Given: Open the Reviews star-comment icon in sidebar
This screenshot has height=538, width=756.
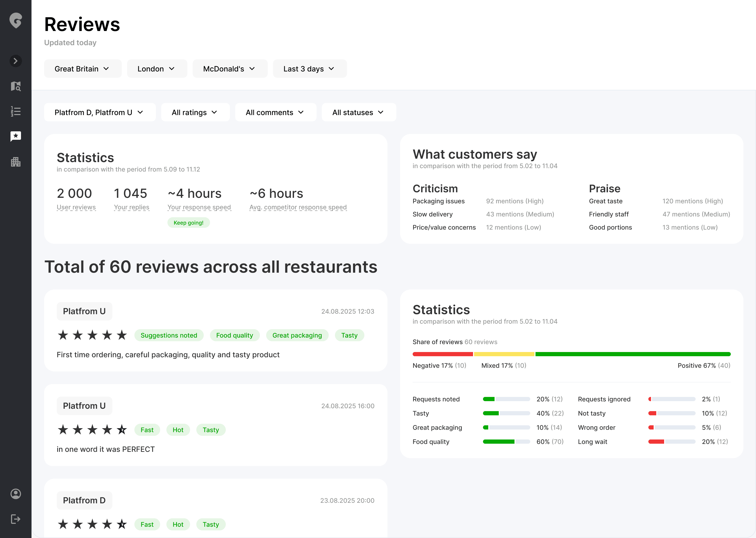Looking at the screenshot, I should point(15,136).
